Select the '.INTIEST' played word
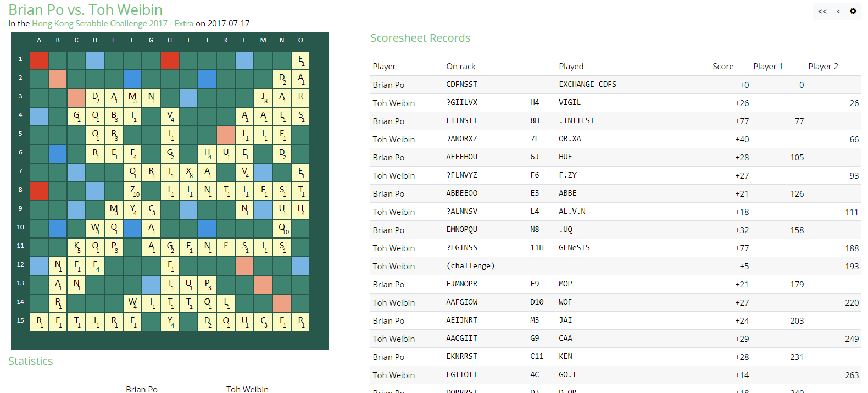This screenshot has width=868, height=393. pyautogui.click(x=576, y=120)
